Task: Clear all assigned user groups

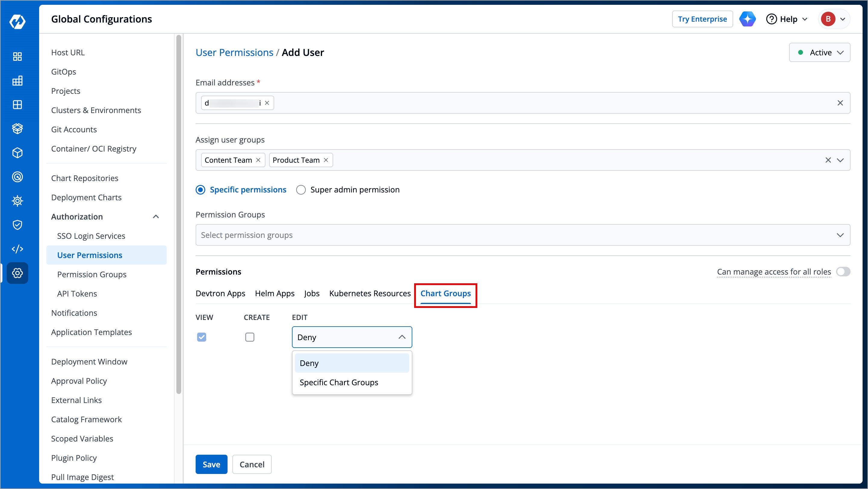Action: click(x=828, y=160)
